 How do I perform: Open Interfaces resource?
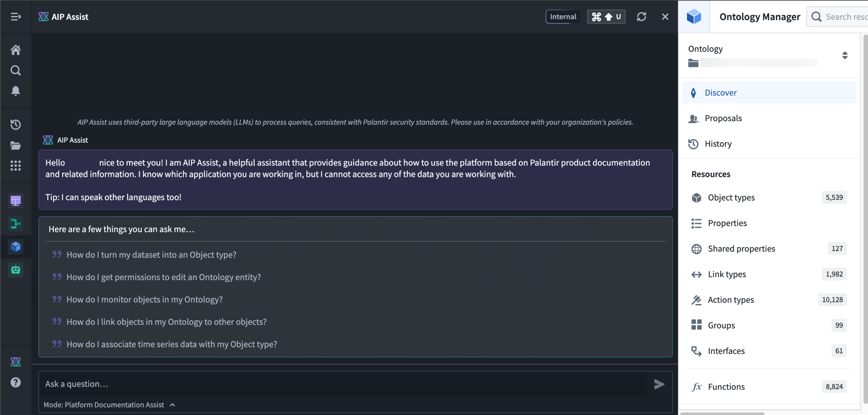point(769,351)
